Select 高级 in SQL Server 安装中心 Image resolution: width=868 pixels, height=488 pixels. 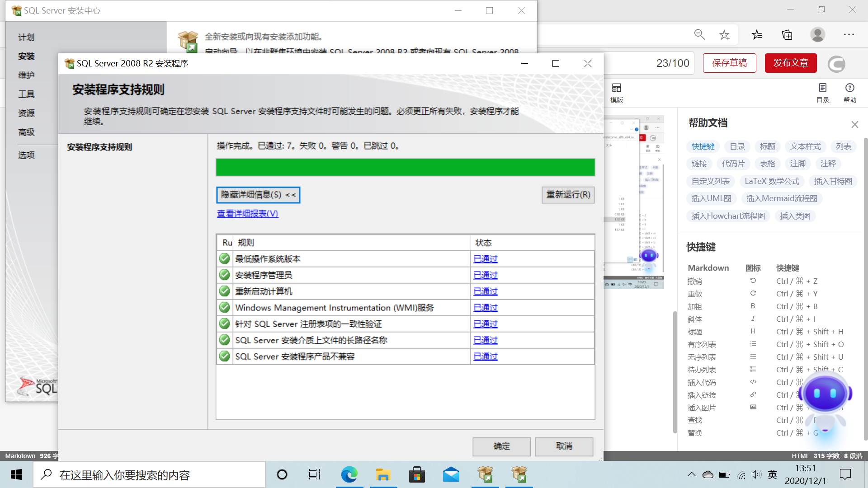26,132
